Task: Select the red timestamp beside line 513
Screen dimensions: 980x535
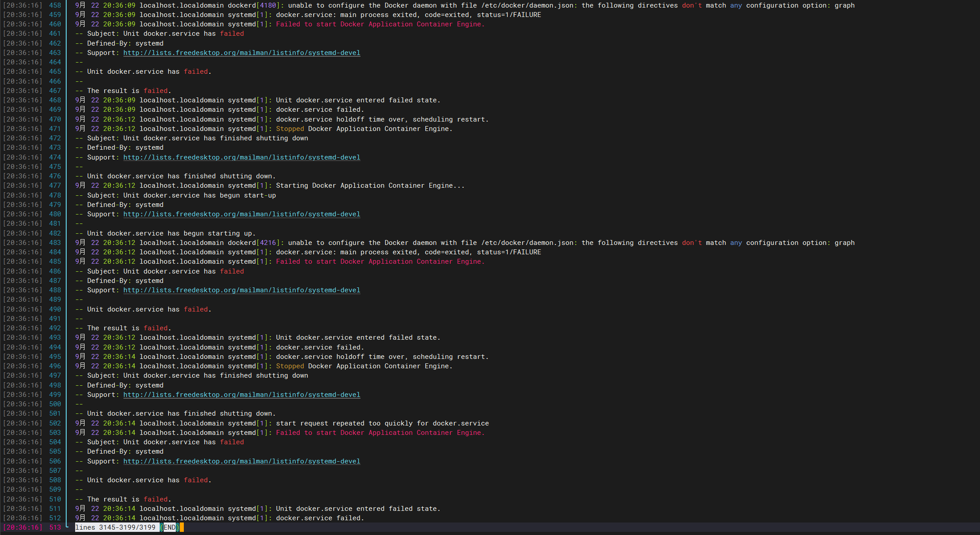Action: [23, 527]
